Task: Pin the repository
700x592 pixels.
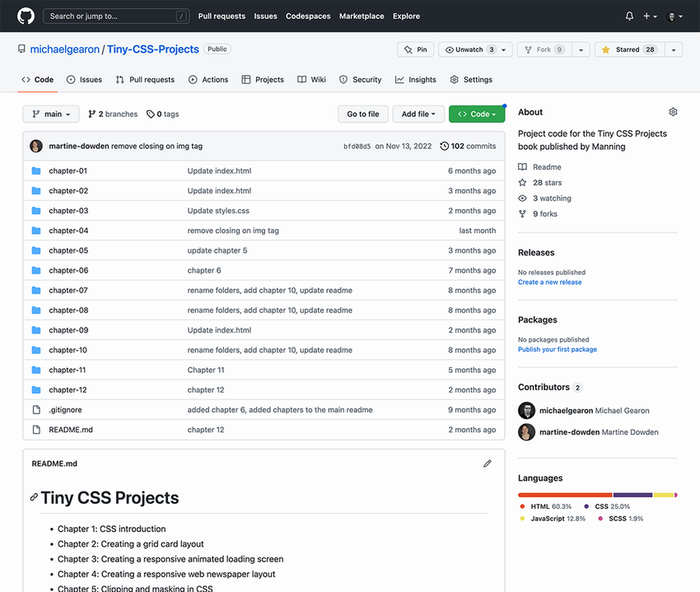Action: click(415, 49)
